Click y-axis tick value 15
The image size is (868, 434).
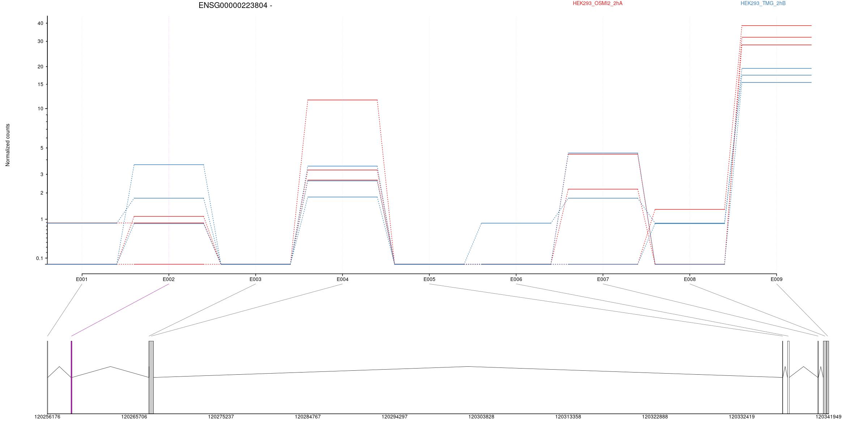(x=40, y=84)
